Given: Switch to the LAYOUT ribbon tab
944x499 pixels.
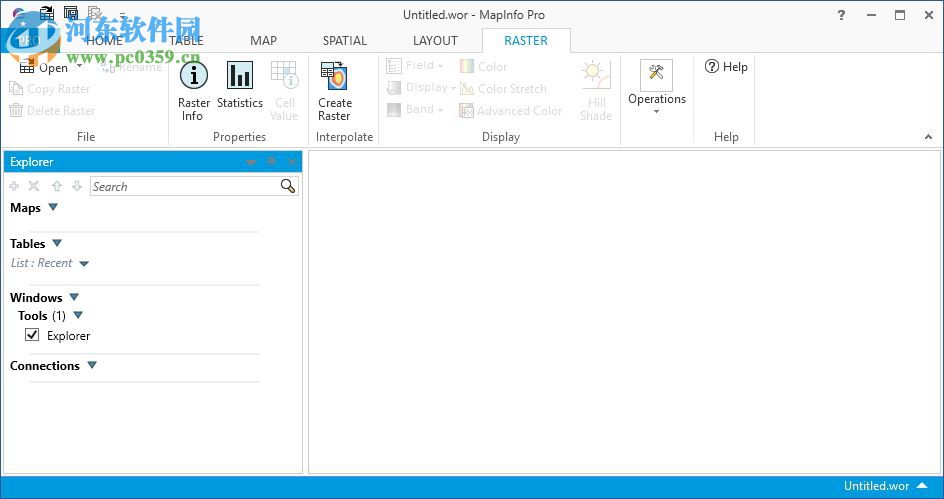Looking at the screenshot, I should click(x=435, y=40).
